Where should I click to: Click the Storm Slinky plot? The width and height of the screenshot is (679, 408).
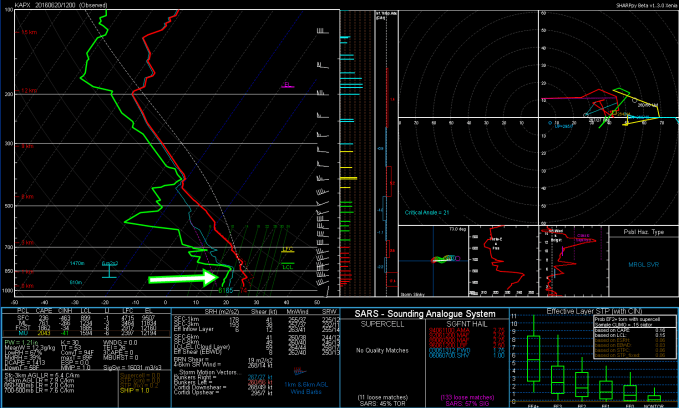point(433,261)
